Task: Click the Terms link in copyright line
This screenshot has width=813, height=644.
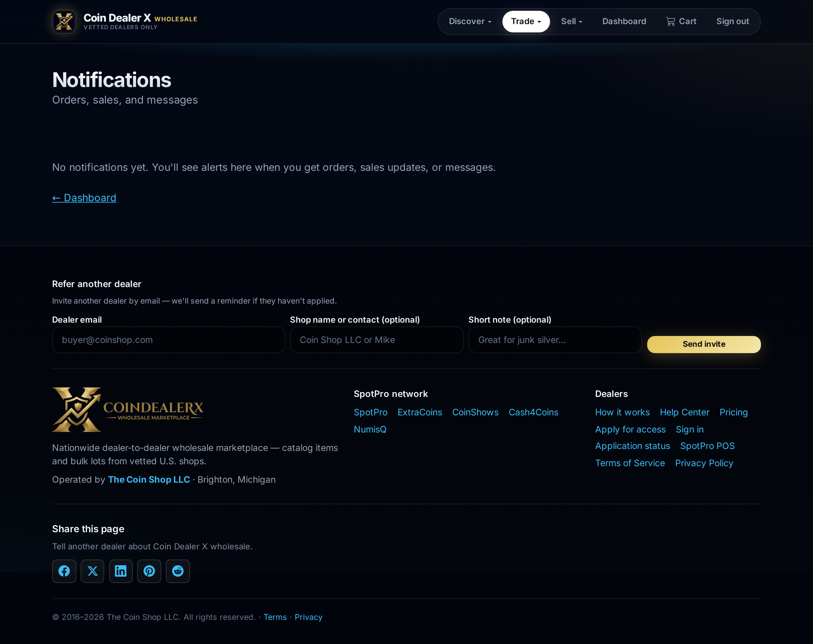Action: click(275, 617)
